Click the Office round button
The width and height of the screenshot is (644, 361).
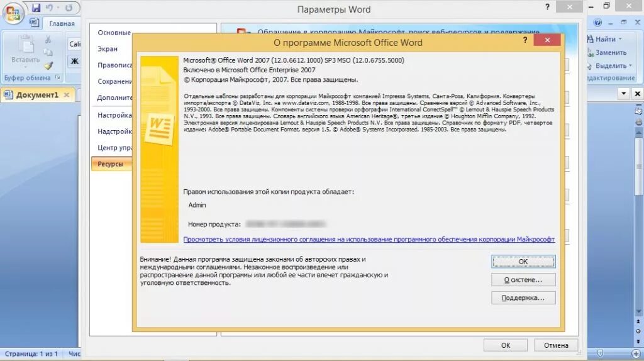13,13
